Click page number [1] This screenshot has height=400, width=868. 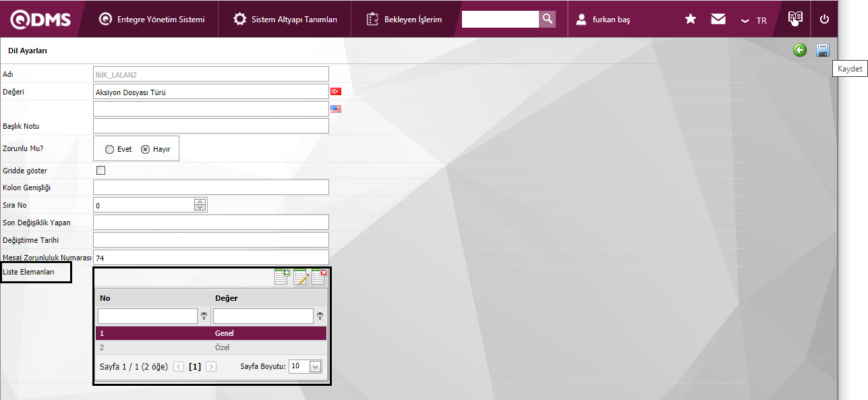pos(195,367)
